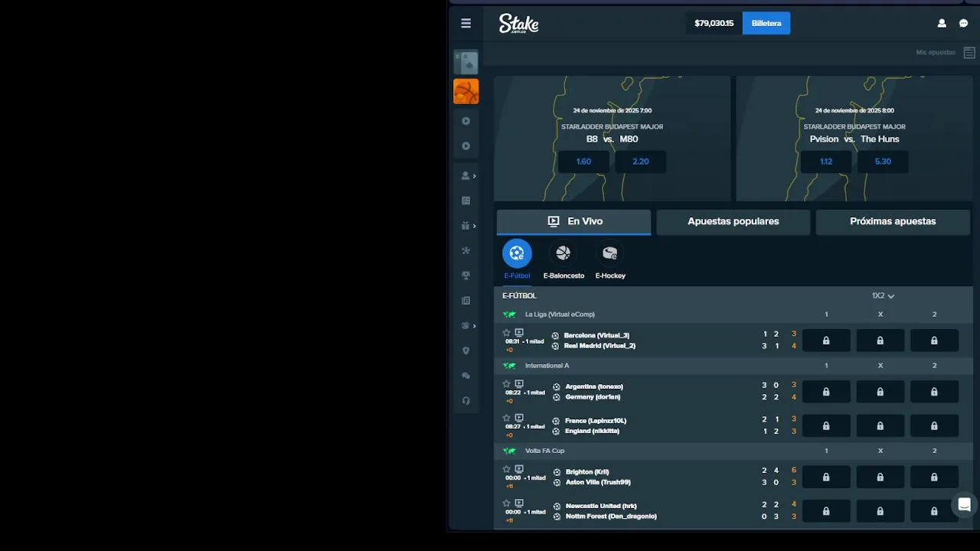Select the E-Fútbol soccer ball icon
The height and width of the screenshot is (551, 980).
pos(517,253)
